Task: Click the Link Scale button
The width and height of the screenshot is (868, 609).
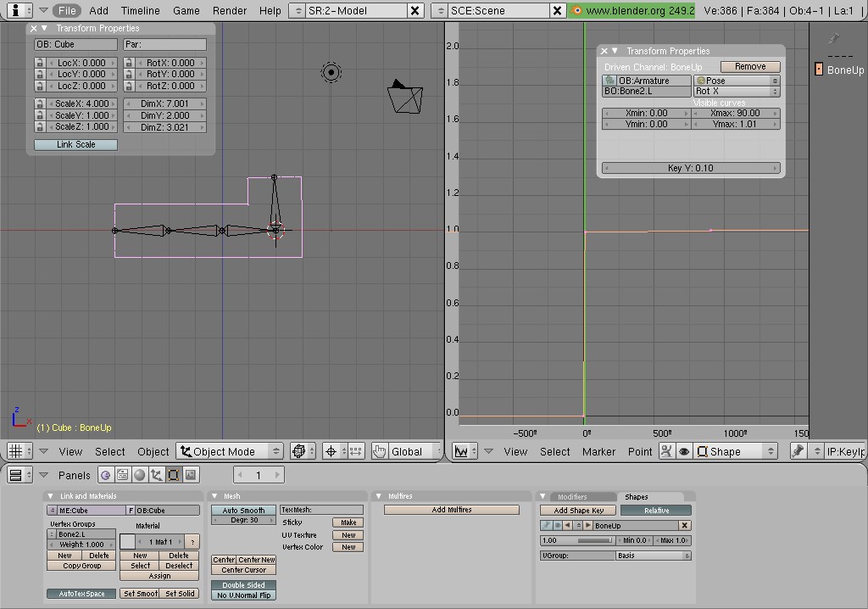Action: pos(75,144)
